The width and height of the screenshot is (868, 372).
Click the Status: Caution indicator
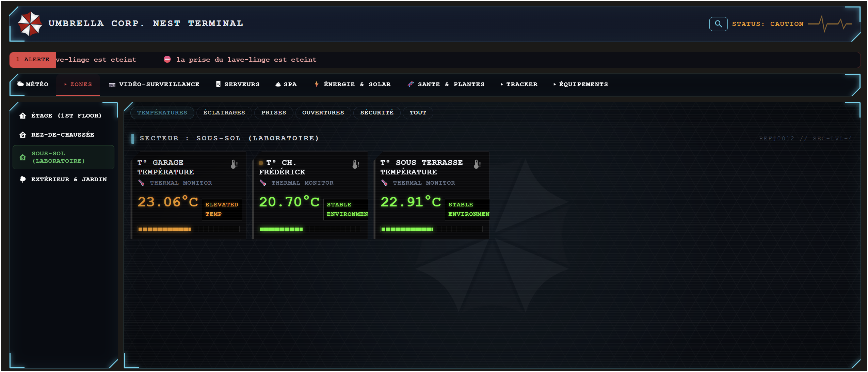pos(768,24)
